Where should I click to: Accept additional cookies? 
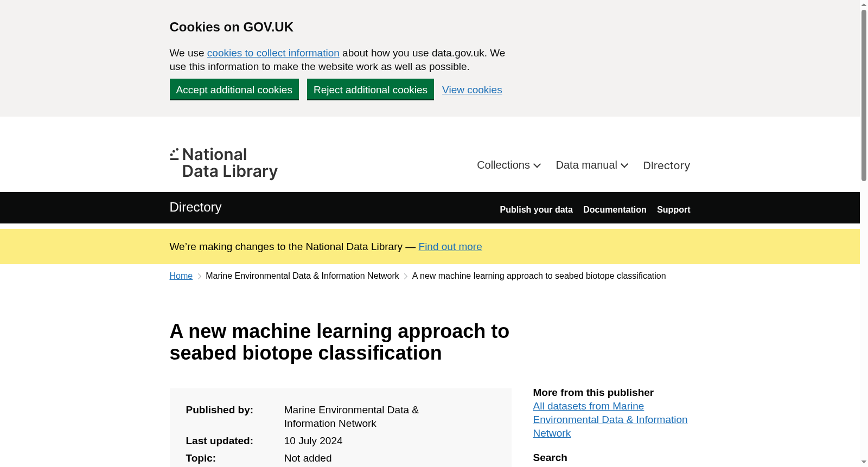pyautogui.click(x=234, y=89)
